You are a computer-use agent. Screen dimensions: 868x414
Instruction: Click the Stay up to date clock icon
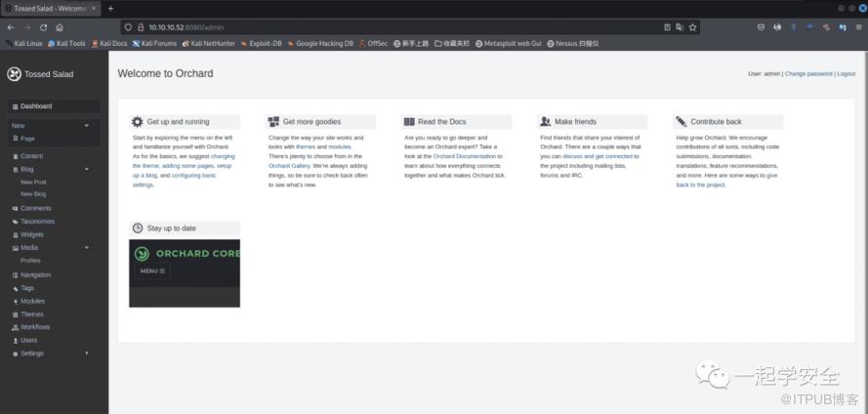138,228
